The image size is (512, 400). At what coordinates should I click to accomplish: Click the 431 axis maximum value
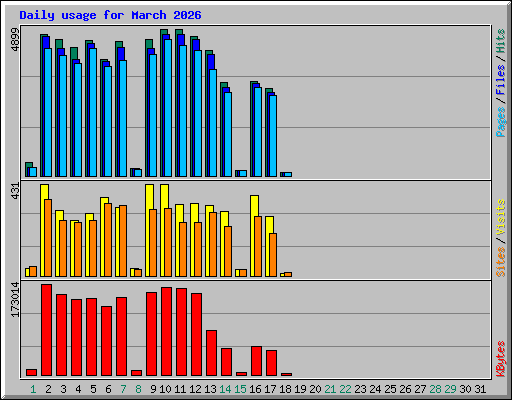[x=15, y=191]
